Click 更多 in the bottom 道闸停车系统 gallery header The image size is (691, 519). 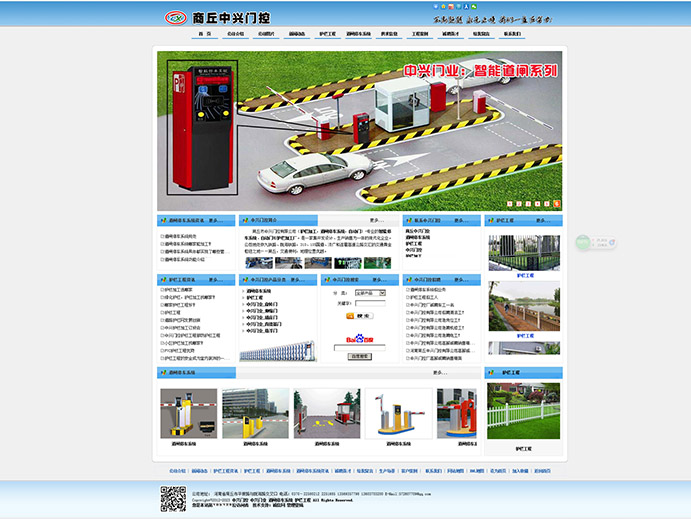point(440,373)
